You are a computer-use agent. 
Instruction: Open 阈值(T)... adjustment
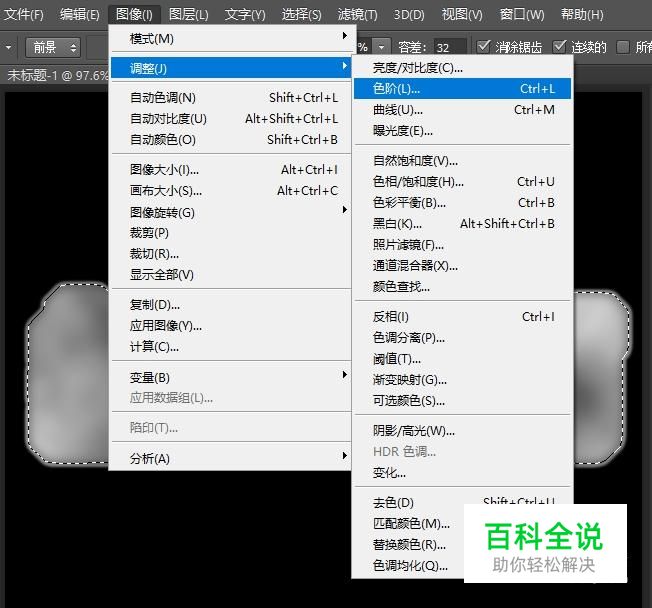(x=462, y=358)
